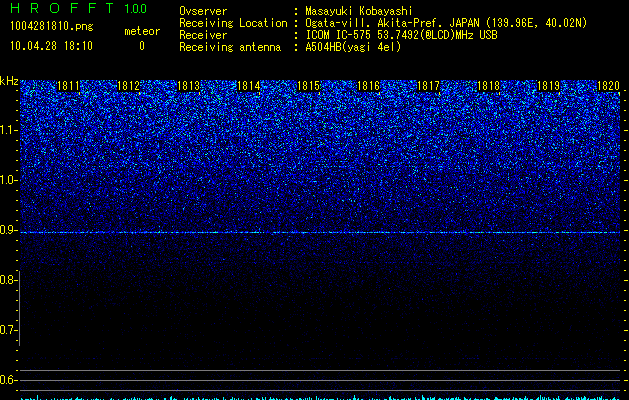Screen dimensions: 629x400
Task: Click filename 1004281810.png
Action: [x=52, y=27]
